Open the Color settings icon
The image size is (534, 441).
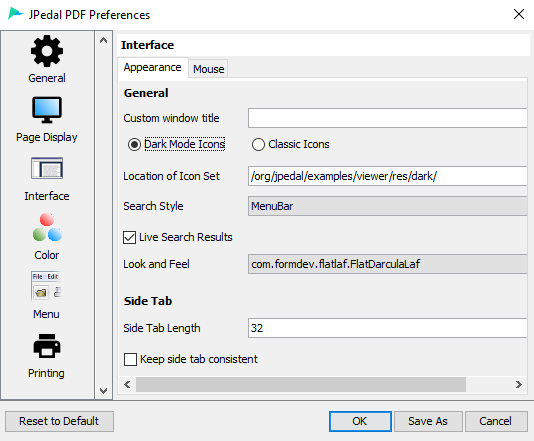[x=47, y=227]
